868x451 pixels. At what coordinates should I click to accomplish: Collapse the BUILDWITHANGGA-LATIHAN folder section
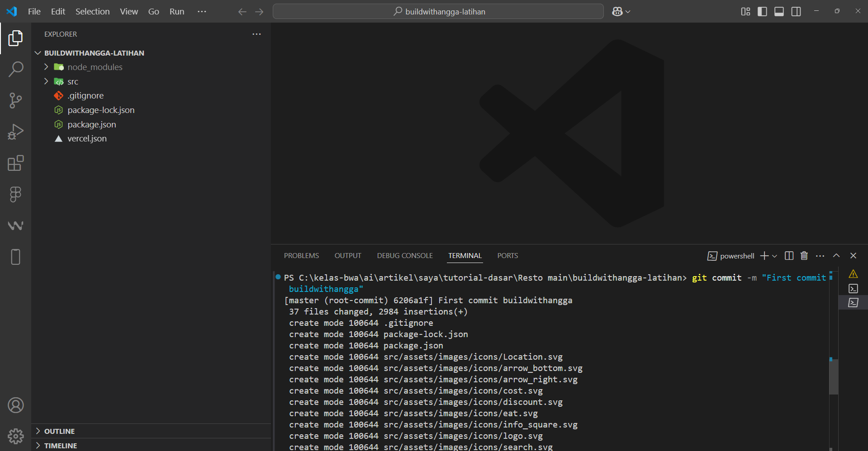pos(151,53)
